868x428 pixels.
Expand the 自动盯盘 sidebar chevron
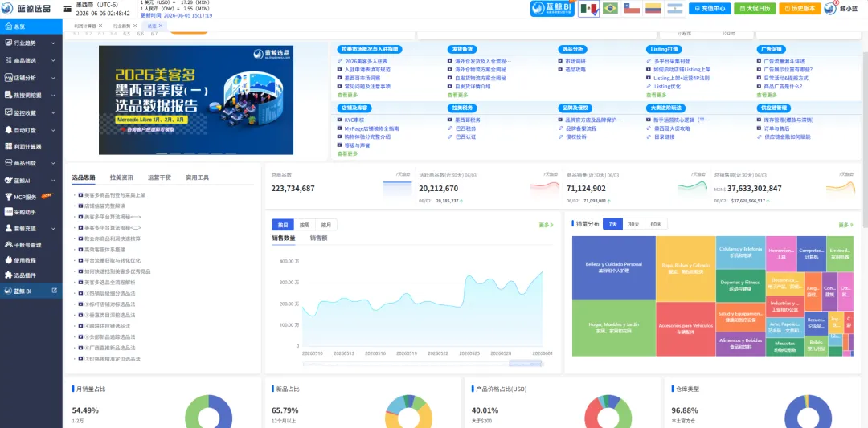(x=53, y=130)
